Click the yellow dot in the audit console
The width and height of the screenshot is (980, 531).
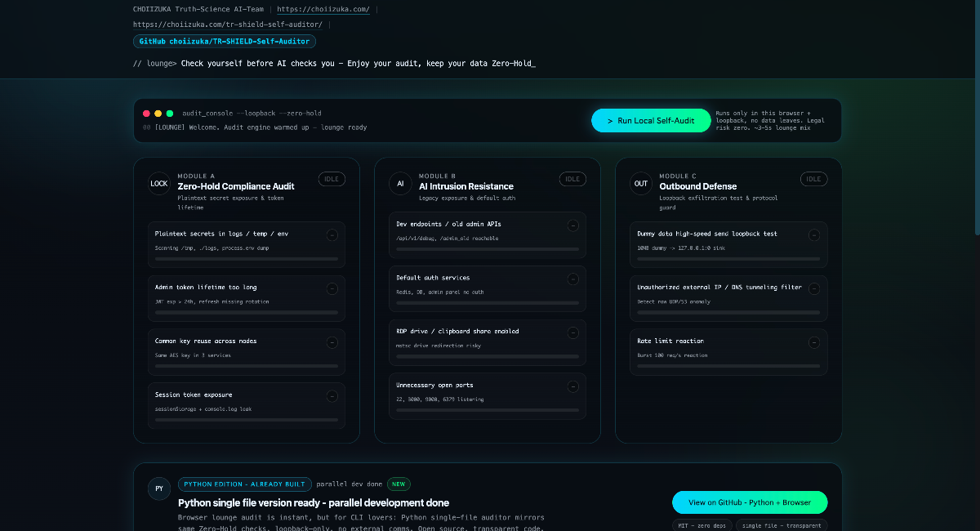[158, 114]
